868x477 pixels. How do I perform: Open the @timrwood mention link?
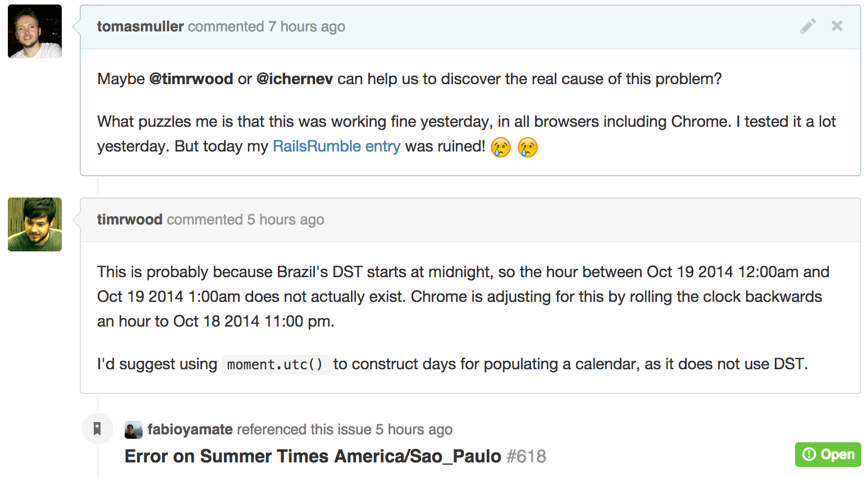[191, 79]
